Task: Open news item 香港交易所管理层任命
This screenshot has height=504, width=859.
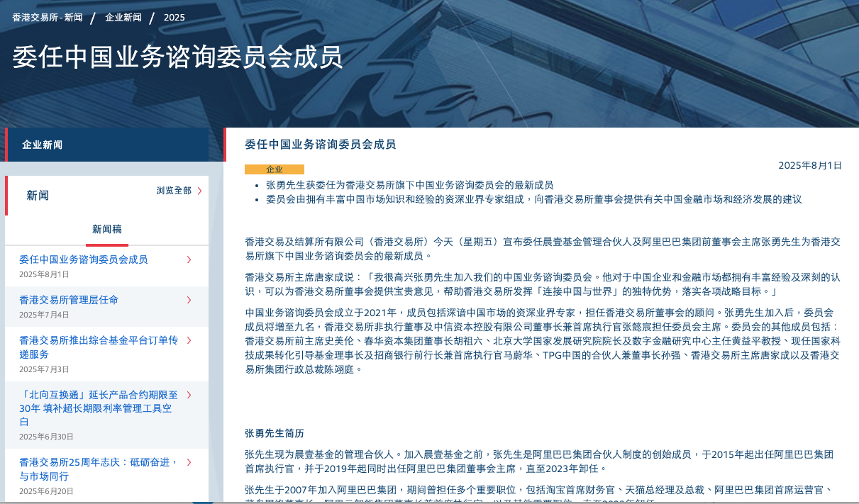Action: point(69,300)
